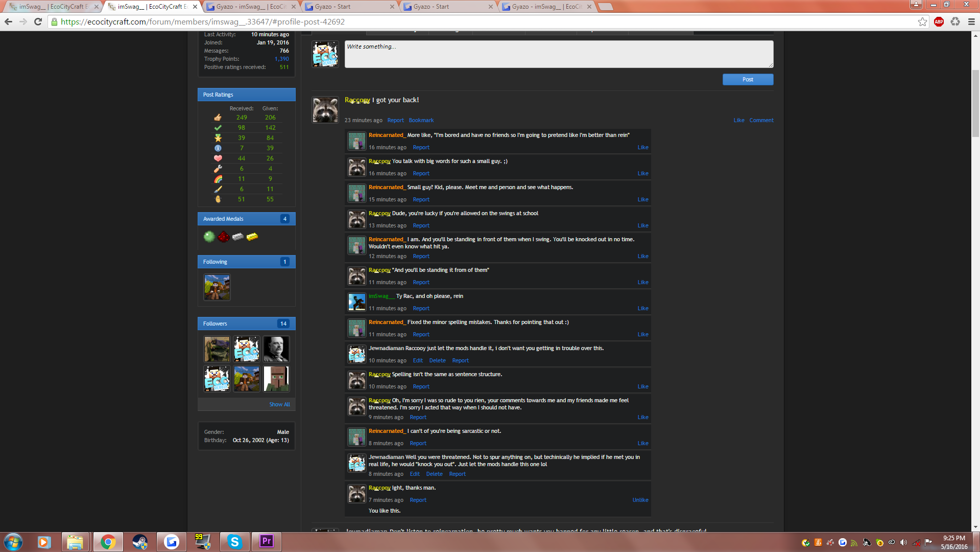Open the Windows Start orb
Image resolution: width=980 pixels, height=552 pixels.
(13, 542)
